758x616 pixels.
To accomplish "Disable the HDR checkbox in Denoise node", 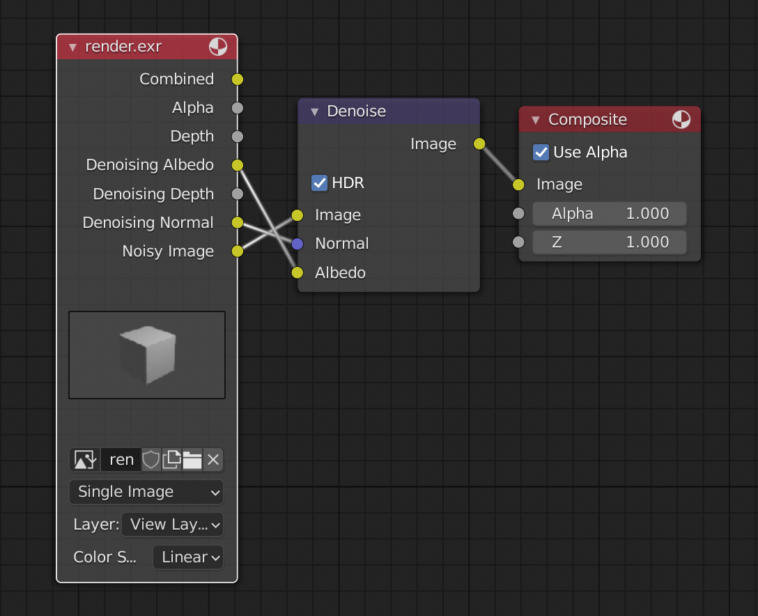I will coord(320,183).
